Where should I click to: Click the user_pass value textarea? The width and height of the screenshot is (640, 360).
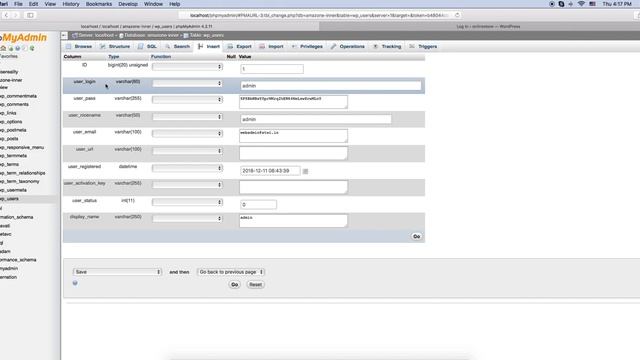[x=293, y=102]
